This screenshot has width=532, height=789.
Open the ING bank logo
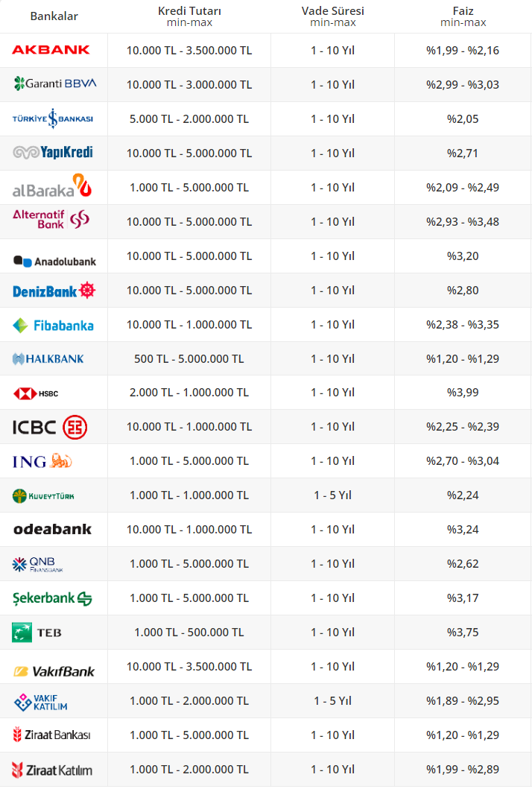42,461
